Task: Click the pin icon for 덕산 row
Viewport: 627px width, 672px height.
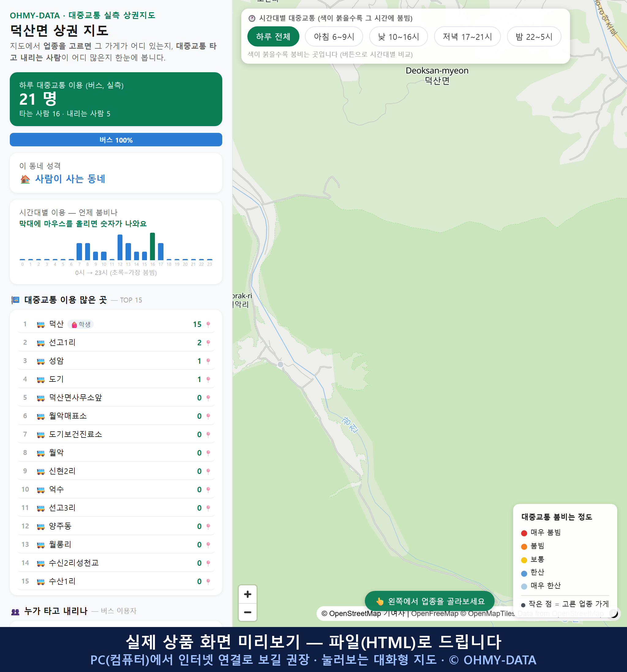Action: [x=208, y=325]
